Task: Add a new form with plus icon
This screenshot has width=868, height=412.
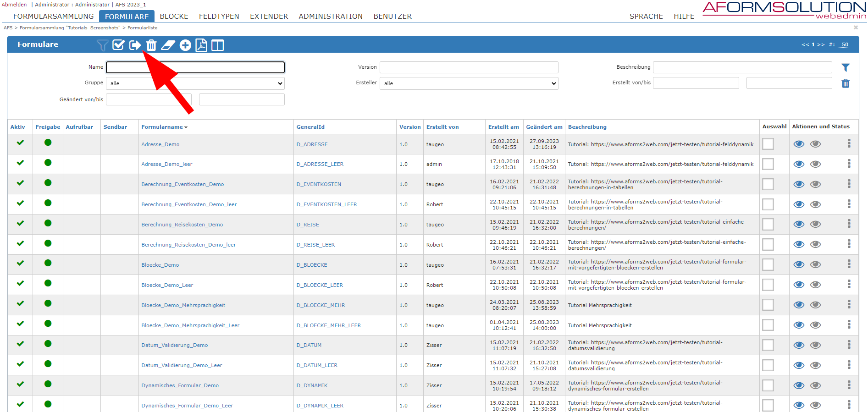Action: click(x=185, y=45)
